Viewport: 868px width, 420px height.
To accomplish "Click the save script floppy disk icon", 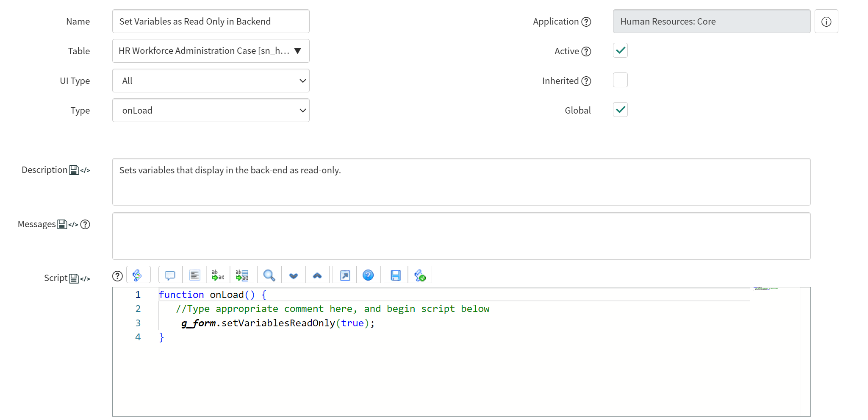I will (396, 275).
